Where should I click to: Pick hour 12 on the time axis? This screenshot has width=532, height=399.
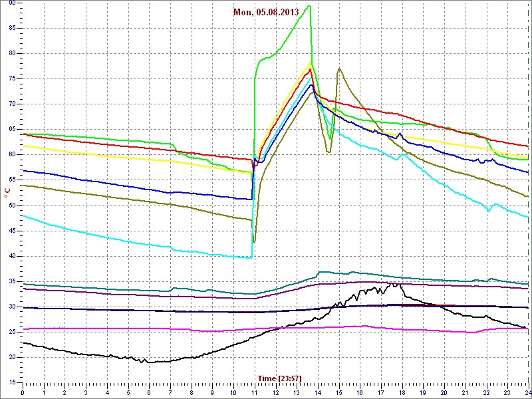click(275, 392)
